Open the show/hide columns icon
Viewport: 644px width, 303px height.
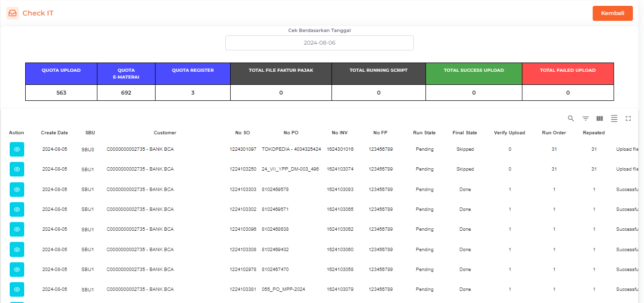tap(599, 118)
